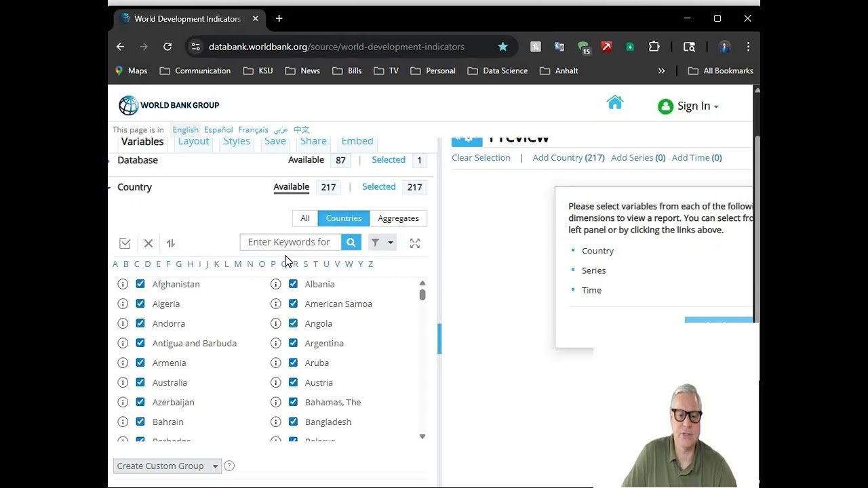Screen dimensions: 868x488
Task: Untick the Bahamas, The checkbox
Action: pyautogui.click(x=293, y=402)
